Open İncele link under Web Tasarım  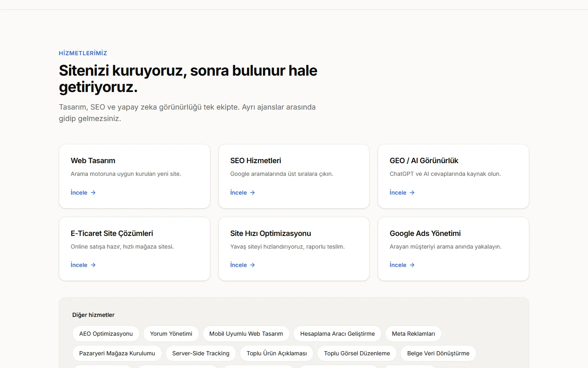83,193
